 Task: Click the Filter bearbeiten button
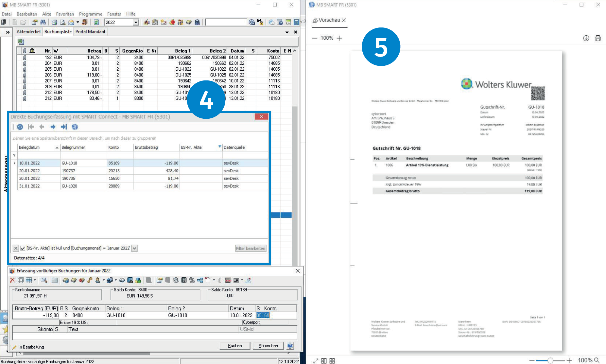(251, 249)
